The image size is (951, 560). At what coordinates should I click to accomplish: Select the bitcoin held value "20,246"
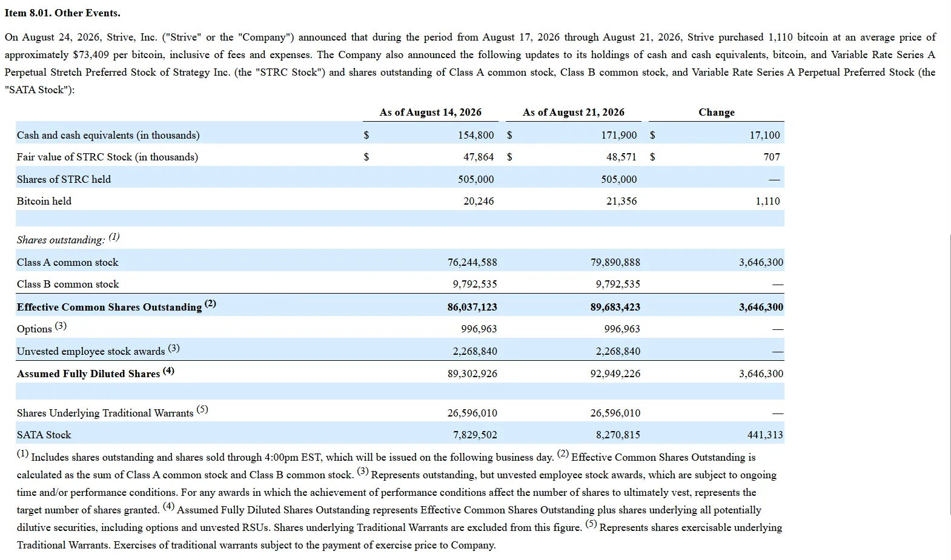479,201
